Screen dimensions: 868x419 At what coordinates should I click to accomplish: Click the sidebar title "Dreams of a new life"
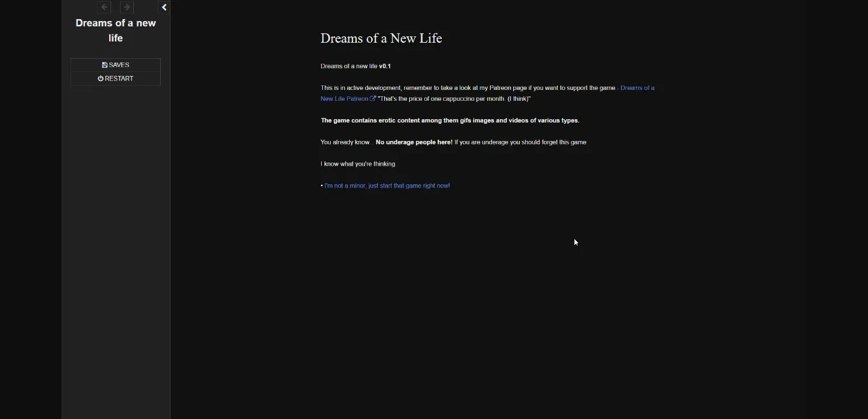click(x=116, y=30)
